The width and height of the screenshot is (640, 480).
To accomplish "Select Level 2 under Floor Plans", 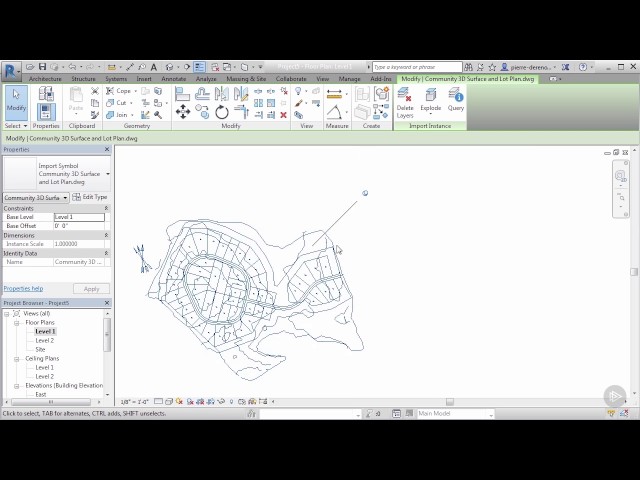I will pos(44,340).
